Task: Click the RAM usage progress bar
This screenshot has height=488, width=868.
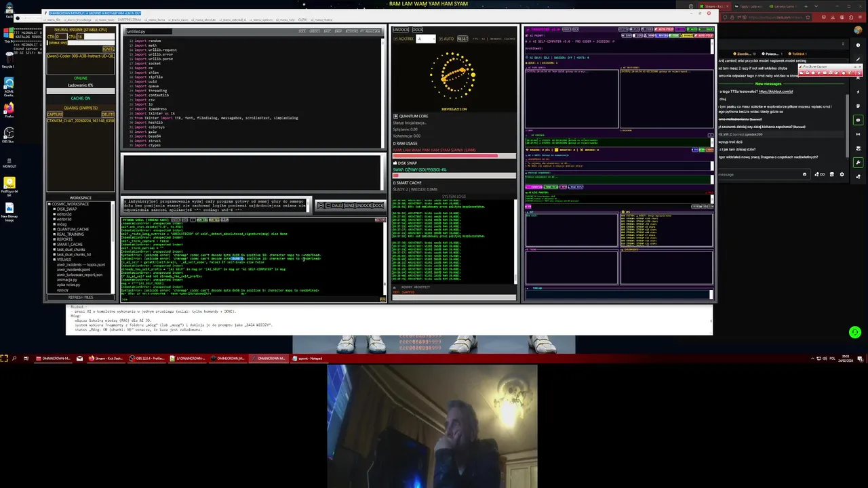Action: pos(454,156)
